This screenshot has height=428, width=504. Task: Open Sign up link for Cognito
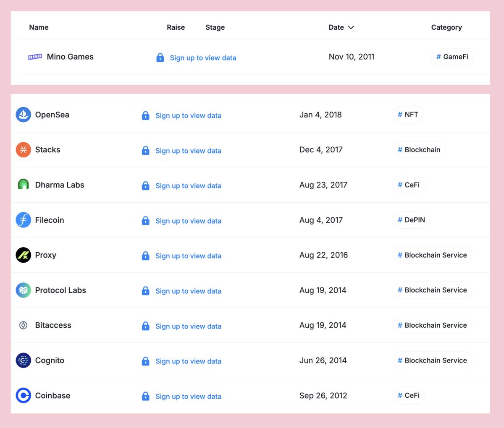(188, 361)
